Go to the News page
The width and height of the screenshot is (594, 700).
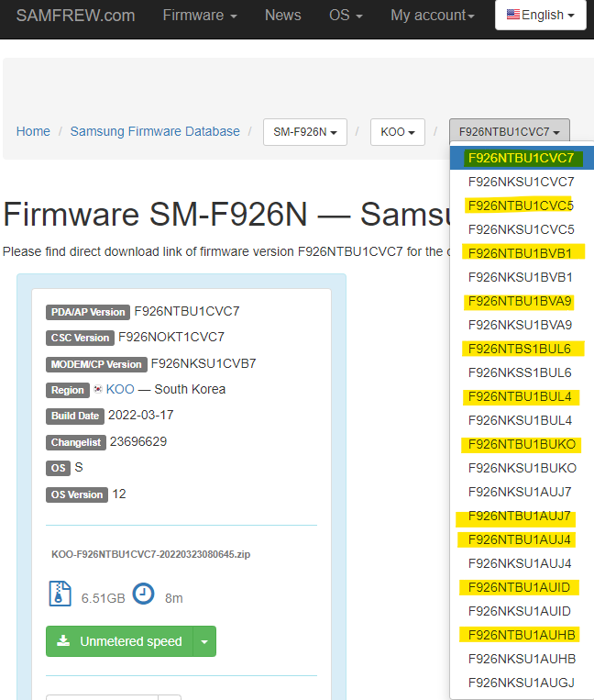click(x=282, y=16)
